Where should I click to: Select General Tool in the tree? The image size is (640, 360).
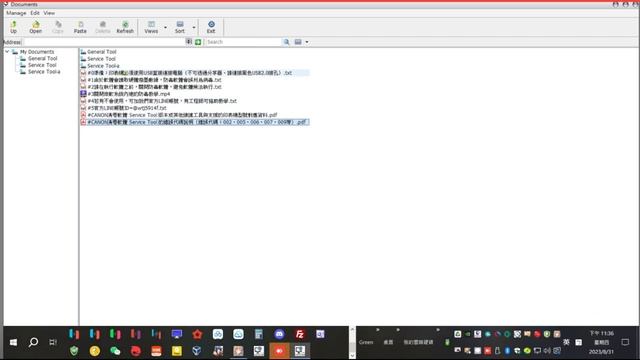tap(42, 58)
